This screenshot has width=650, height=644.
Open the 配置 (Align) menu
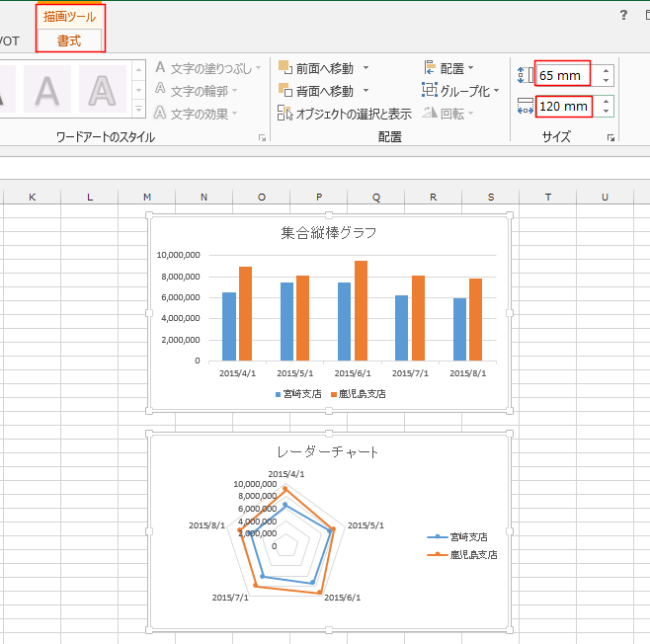click(x=448, y=68)
